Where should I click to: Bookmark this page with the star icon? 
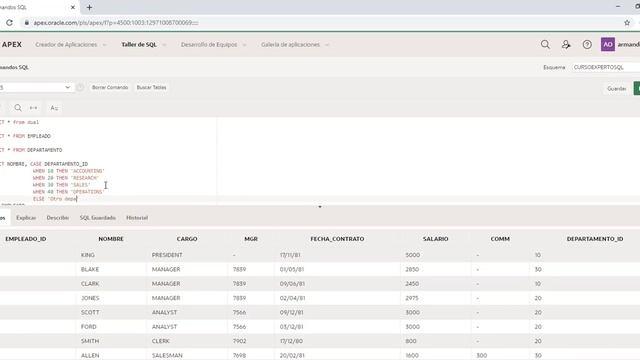[627, 23]
